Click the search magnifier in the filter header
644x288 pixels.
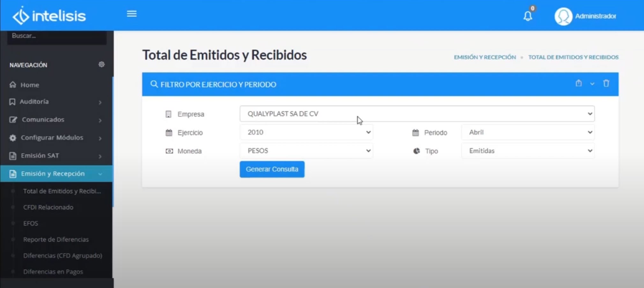(x=154, y=84)
